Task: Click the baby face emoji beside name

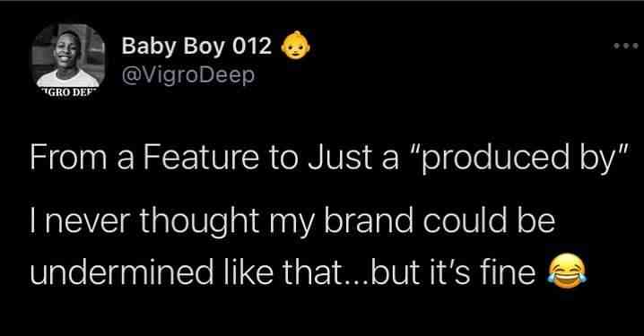Action: pyautogui.click(x=295, y=45)
